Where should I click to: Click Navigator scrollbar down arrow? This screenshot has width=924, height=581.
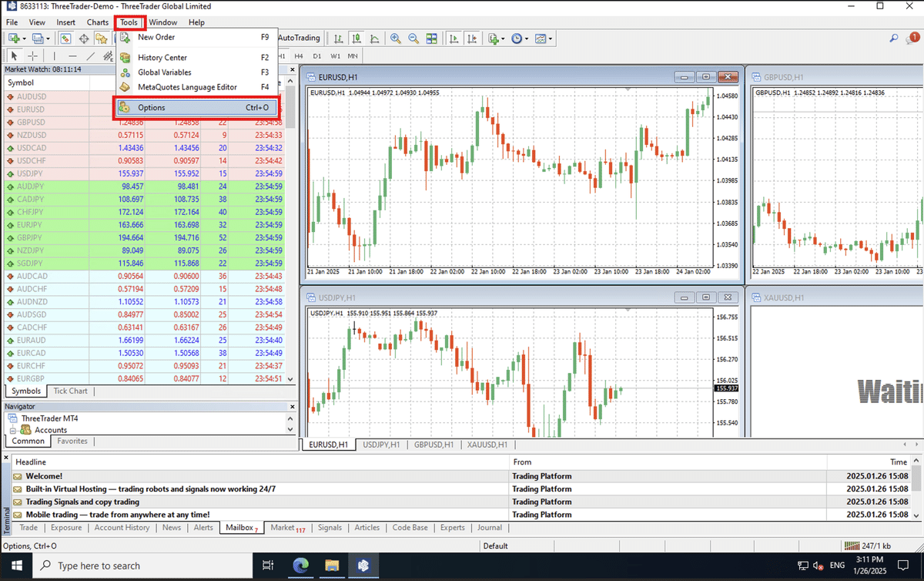[290, 429]
